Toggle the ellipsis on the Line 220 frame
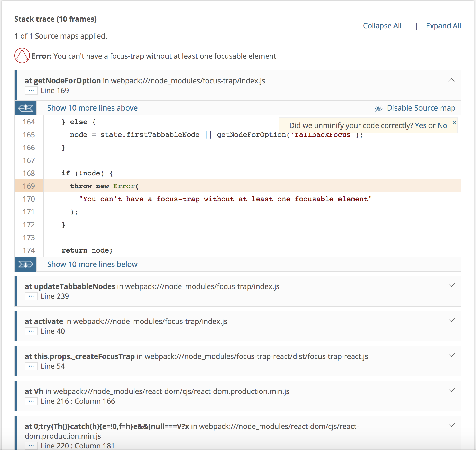This screenshot has width=476, height=450. point(31,446)
